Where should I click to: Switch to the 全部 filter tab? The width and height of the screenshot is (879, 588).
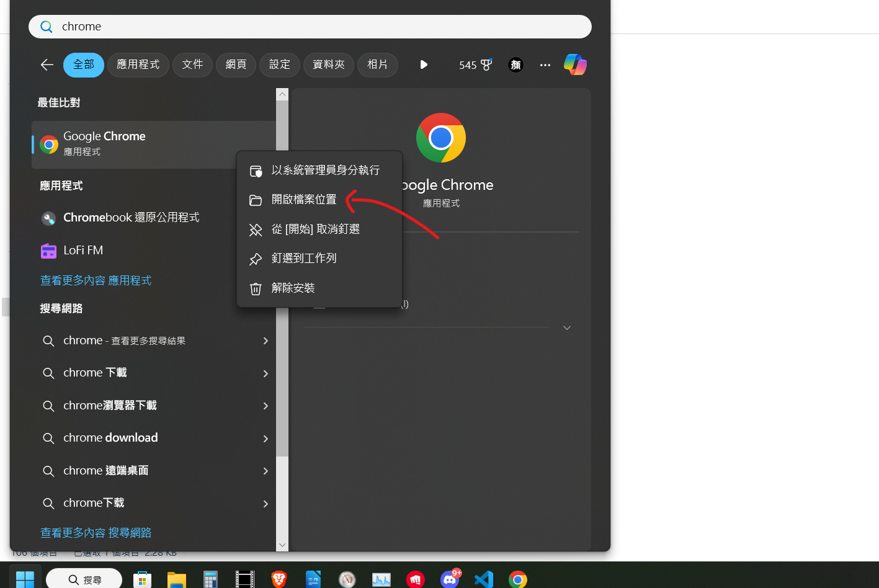[84, 65]
